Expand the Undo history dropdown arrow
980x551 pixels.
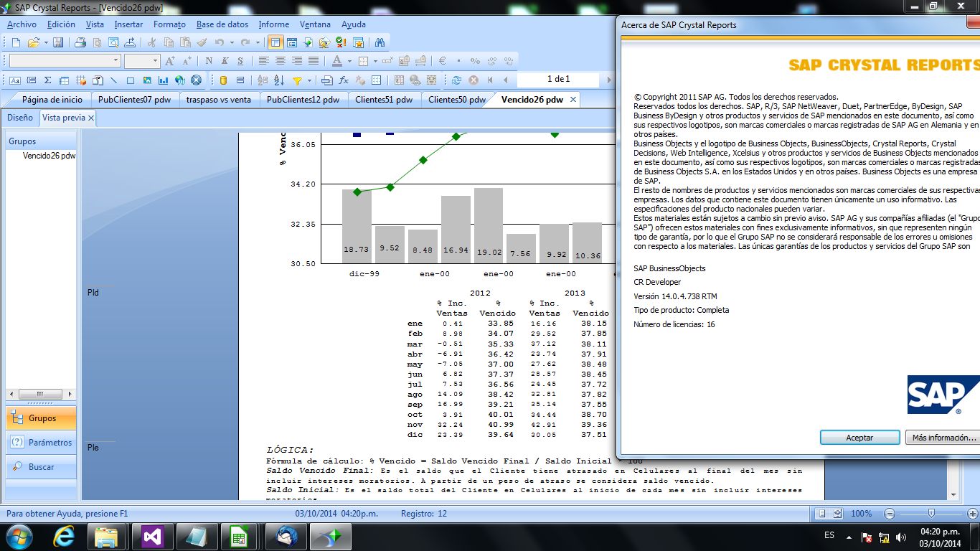[232, 42]
